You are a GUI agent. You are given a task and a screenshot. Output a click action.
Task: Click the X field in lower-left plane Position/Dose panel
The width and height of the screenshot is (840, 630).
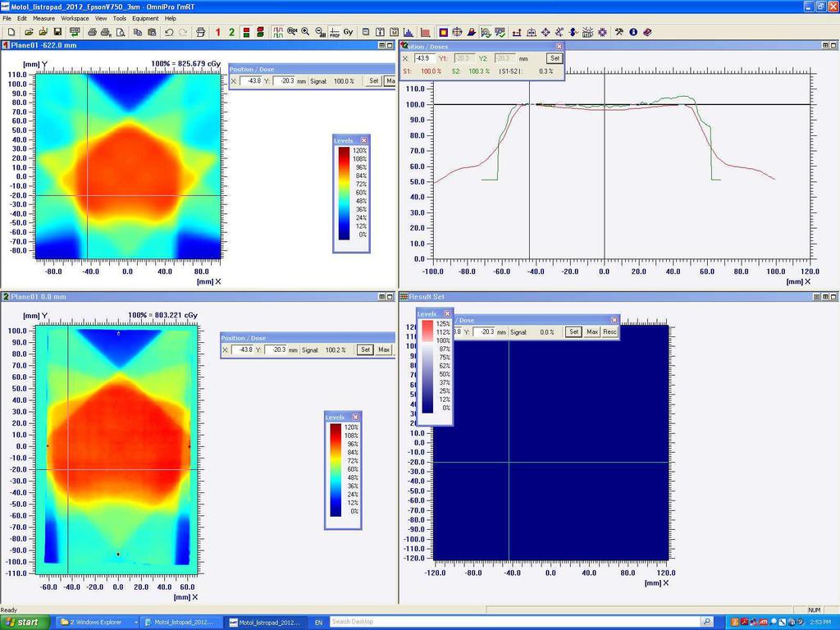(243, 349)
